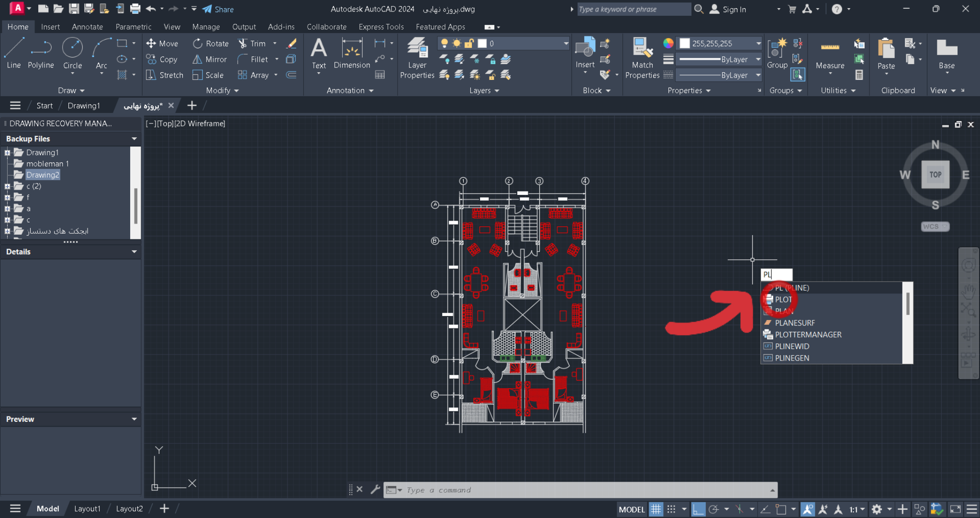Image resolution: width=980 pixels, height=518 pixels.
Task: Click the Move tool
Action: click(x=162, y=44)
